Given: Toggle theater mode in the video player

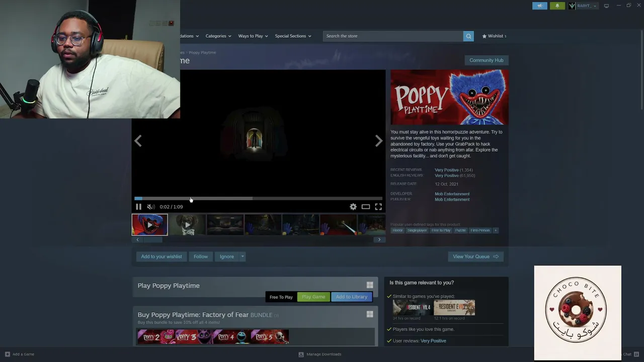Looking at the screenshot, I should [366, 207].
